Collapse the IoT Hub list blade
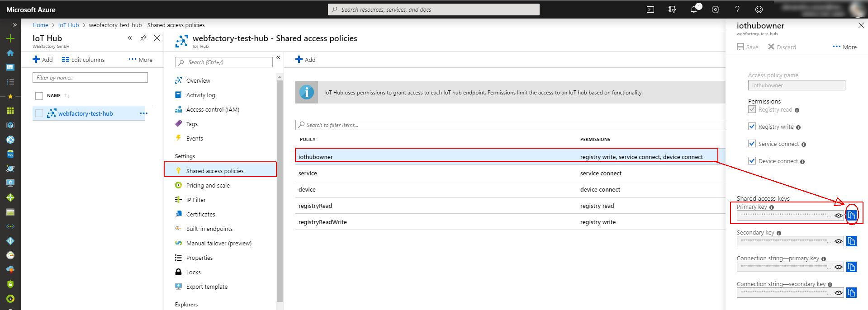The width and height of the screenshot is (868, 310). [x=130, y=38]
